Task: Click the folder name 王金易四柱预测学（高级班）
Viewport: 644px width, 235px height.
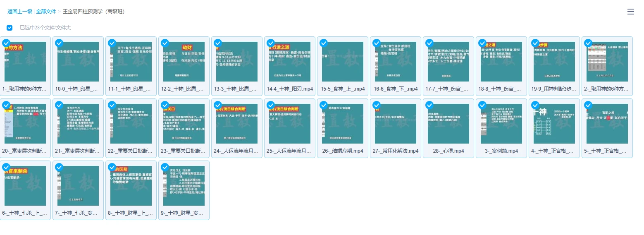Action: coord(94,12)
